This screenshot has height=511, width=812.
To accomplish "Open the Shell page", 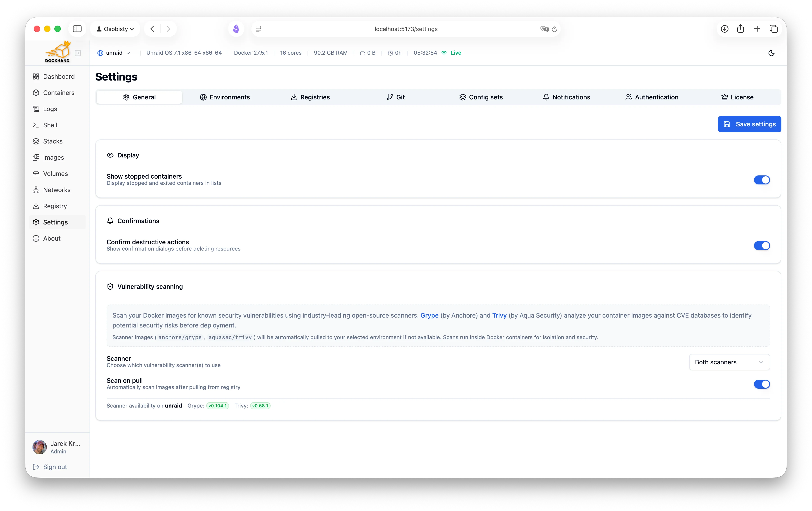I will [x=50, y=125].
